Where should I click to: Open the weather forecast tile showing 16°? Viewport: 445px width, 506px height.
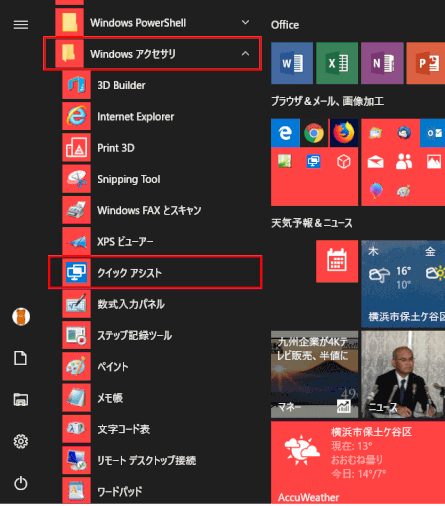click(403, 284)
